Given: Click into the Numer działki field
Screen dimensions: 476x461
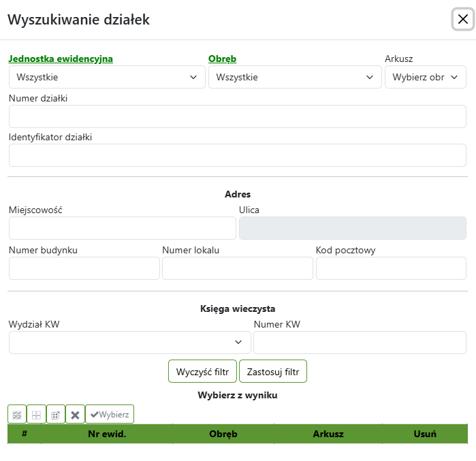Looking at the screenshot, I should (237, 116).
